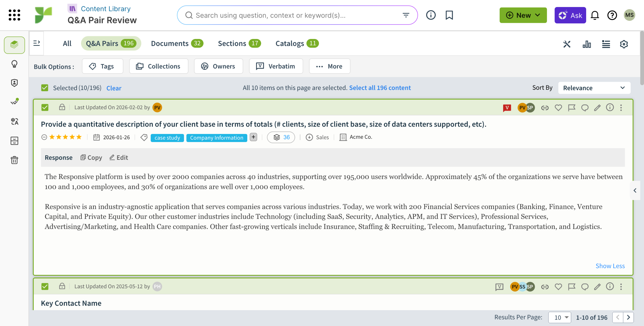Click the flag icon on the first Q&A pair
This screenshot has width=644, height=326.
[x=572, y=108]
